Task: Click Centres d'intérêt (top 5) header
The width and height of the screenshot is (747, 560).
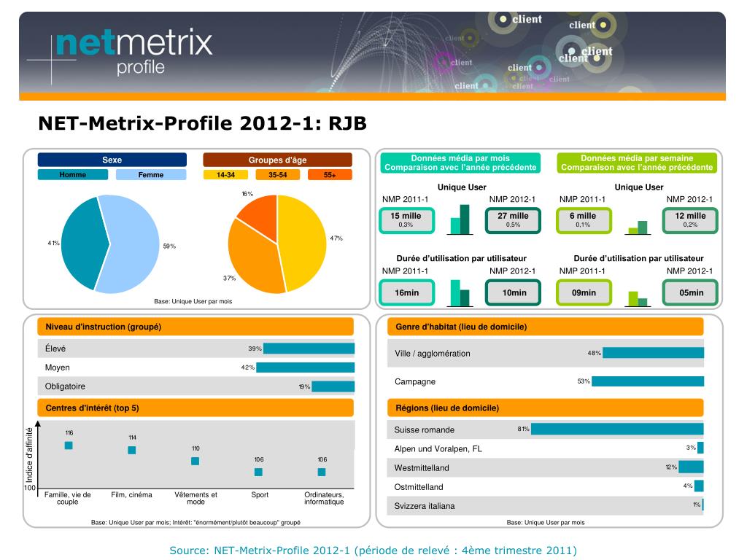Action: 196,408
